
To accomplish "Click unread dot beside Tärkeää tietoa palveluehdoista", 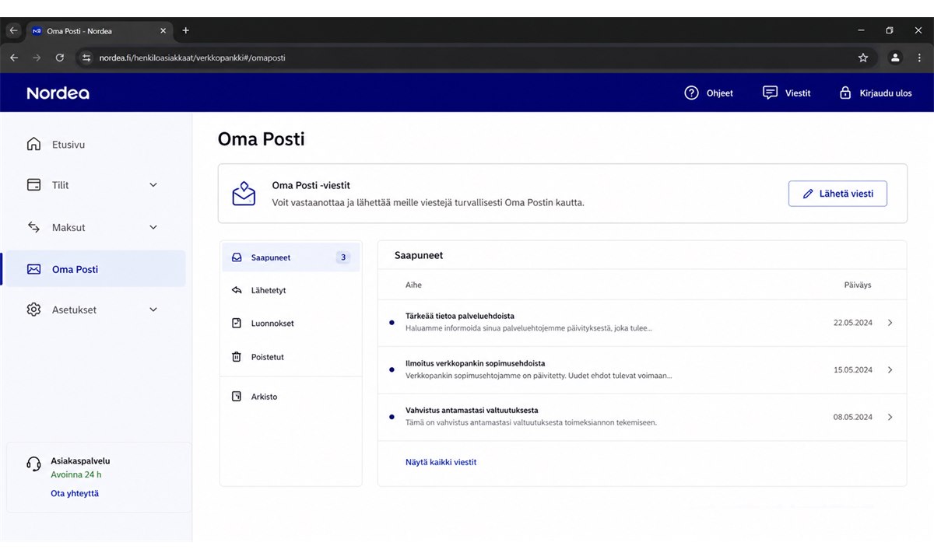I will tap(392, 323).
